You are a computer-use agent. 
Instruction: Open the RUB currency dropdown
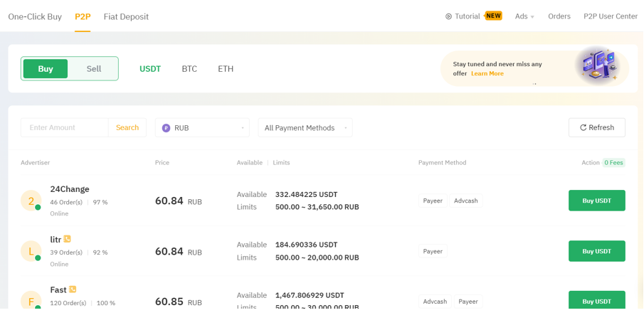pyautogui.click(x=202, y=128)
